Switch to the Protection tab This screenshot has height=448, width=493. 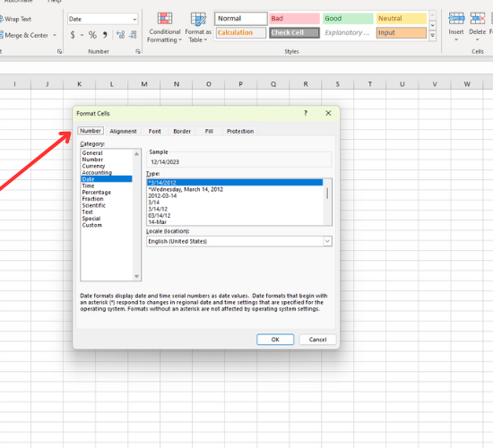240,131
